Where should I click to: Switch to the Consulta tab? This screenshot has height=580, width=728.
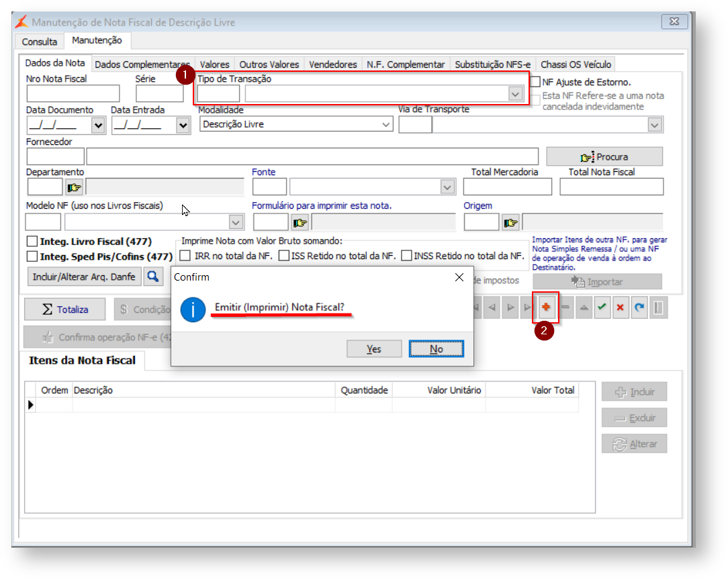(x=40, y=42)
